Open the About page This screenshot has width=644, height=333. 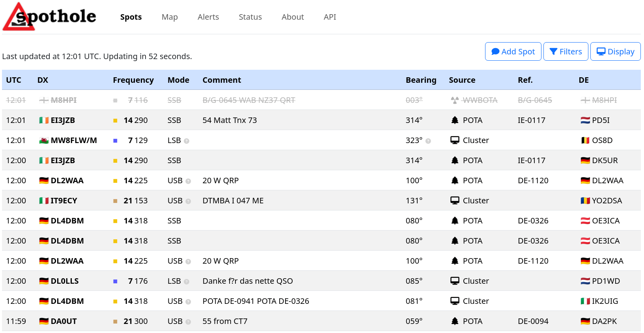[293, 17]
